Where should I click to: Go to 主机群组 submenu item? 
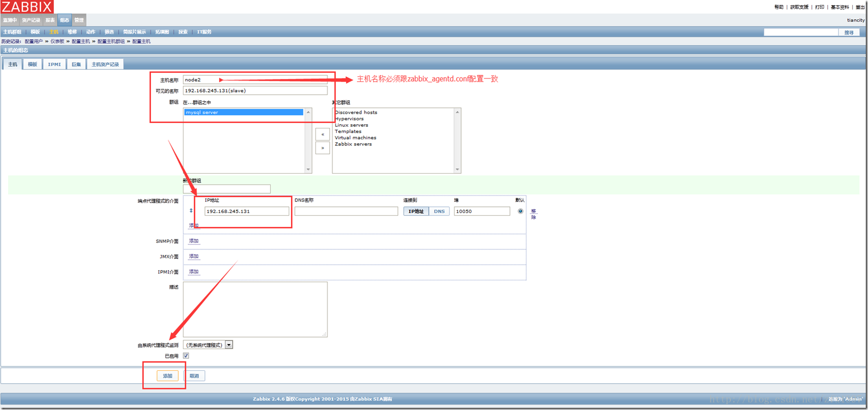(12, 32)
